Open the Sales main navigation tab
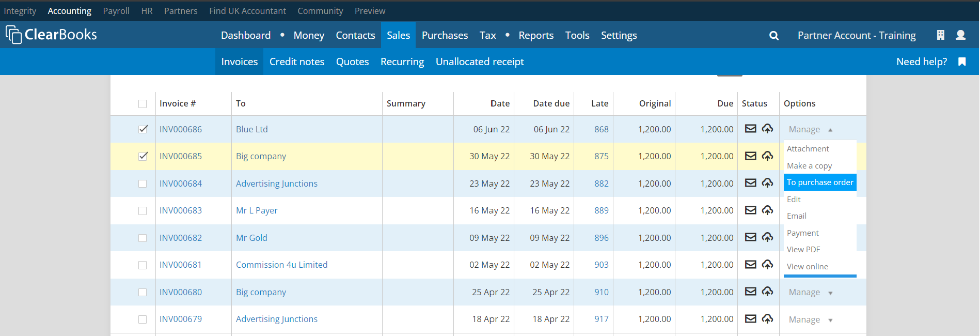Screen dimensions: 980x336 [398, 35]
